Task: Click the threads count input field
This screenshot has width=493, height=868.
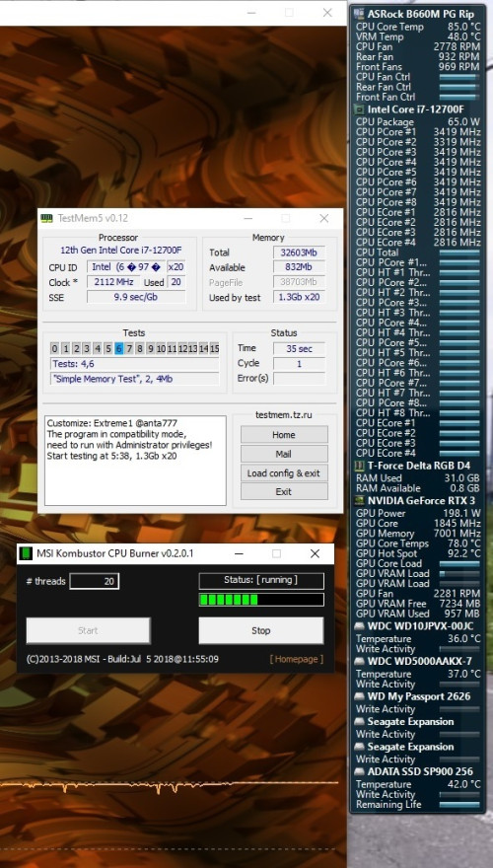Action: (x=94, y=581)
